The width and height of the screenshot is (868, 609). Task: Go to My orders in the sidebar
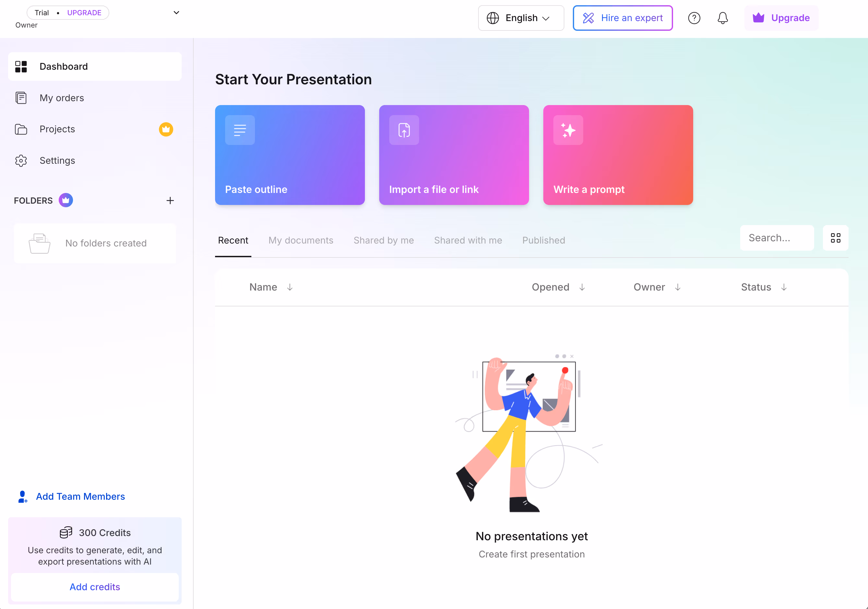[x=95, y=98]
